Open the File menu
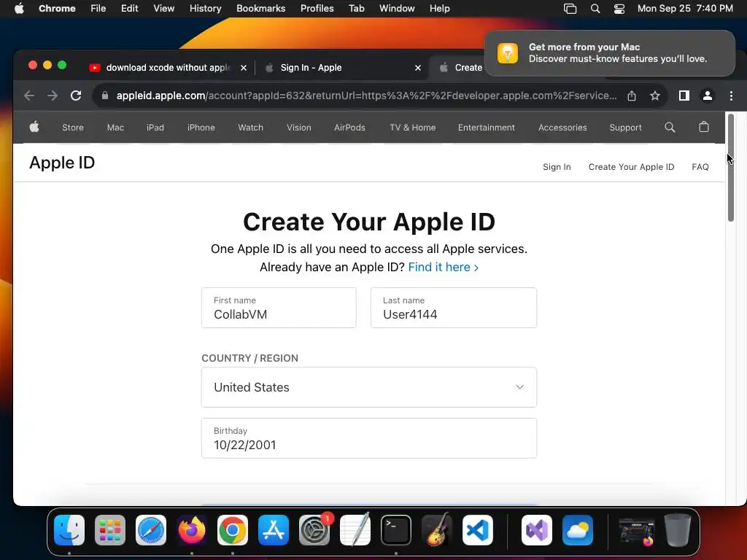This screenshot has height=560, width=747. click(98, 9)
